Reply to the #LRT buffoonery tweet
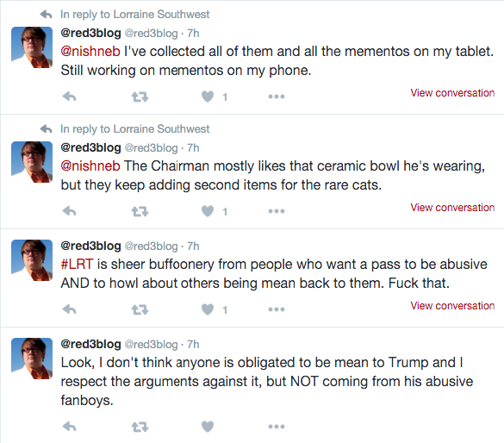This screenshot has width=504, height=443. 70,309
